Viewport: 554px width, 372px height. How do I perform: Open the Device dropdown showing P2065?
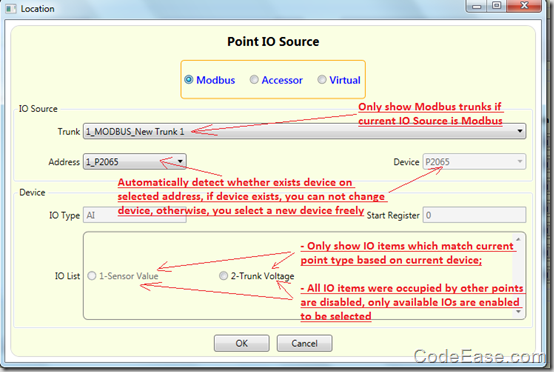[474, 161]
